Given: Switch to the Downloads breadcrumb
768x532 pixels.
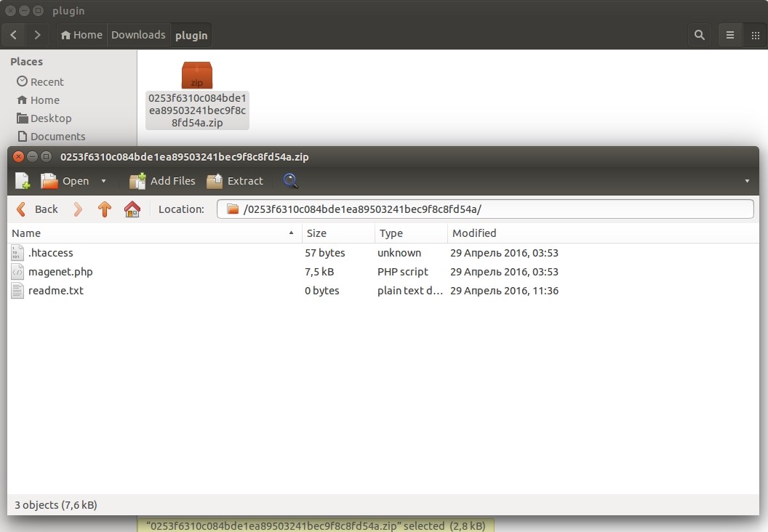Looking at the screenshot, I should (x=138, y=34).
